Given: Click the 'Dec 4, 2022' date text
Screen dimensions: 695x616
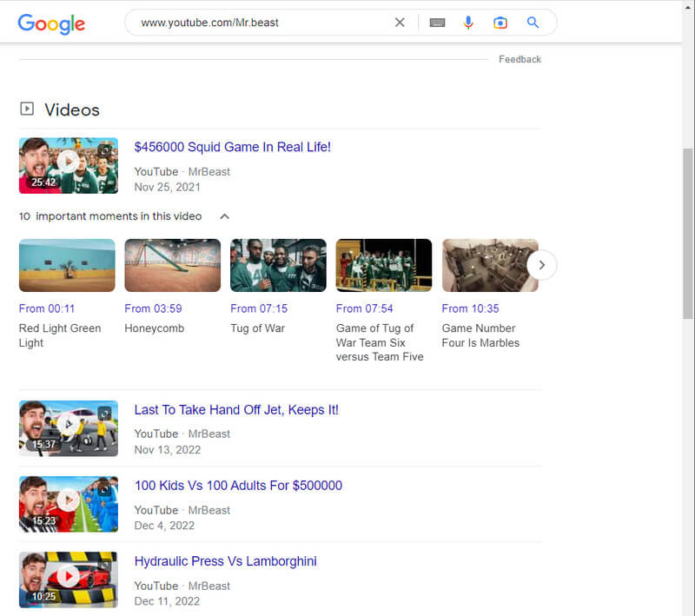Looking at the screenshot, I should tap(164, 526).
